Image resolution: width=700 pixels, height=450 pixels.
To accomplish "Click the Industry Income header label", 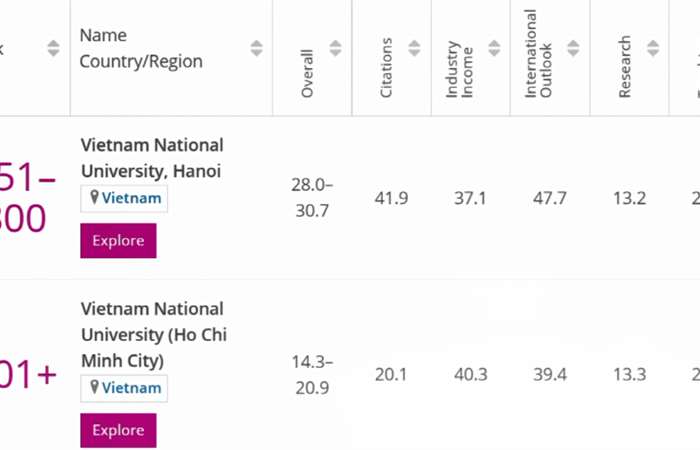I will pyautogui.click(x=459, y=69).
